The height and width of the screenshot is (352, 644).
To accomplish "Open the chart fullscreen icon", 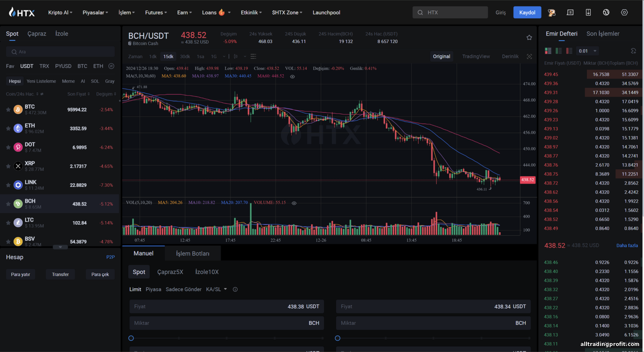I will coord(529,57).
